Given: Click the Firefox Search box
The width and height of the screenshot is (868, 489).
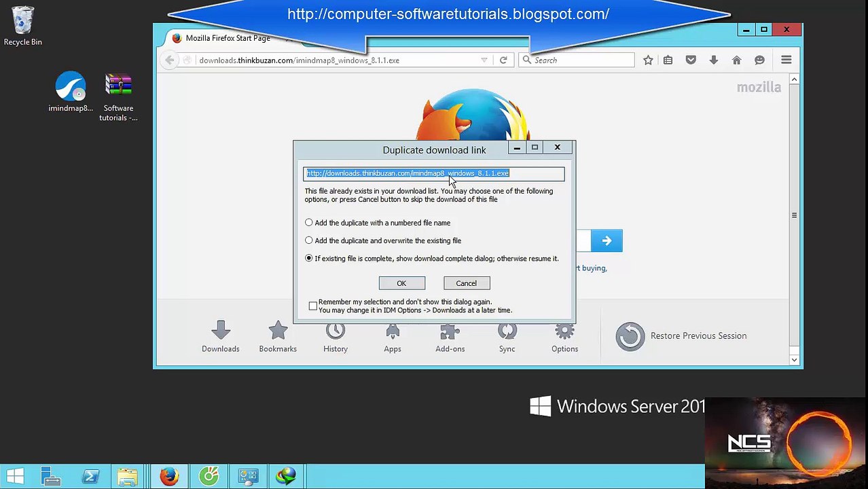Looking at the screenshot, I should [577, 60].
